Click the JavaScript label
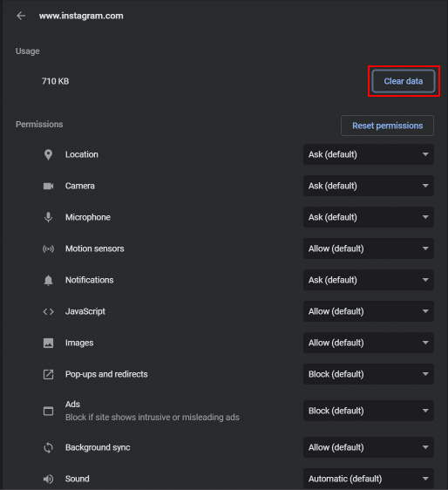This screenshot has width=448, height=490. click(85, 311)
